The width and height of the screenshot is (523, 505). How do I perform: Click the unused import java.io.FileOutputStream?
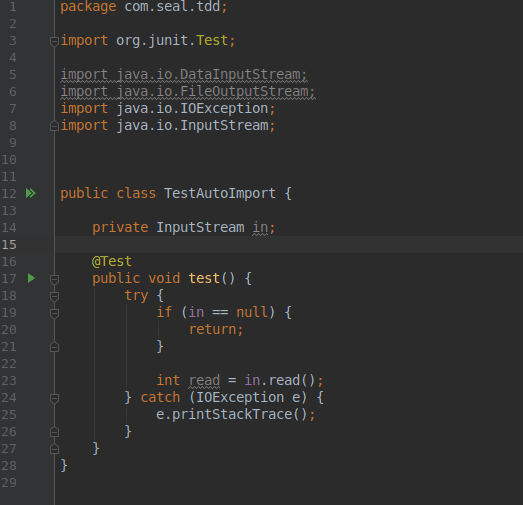pos(187,92)
